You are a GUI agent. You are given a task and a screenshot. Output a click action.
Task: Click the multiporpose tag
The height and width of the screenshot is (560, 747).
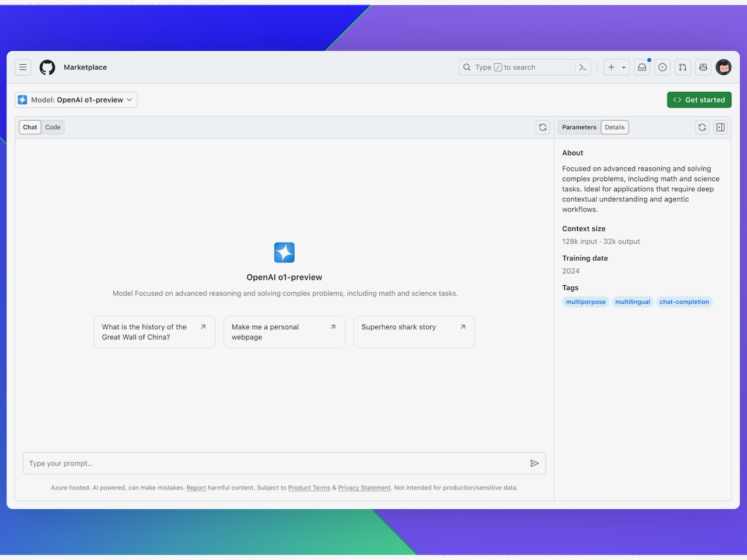coord(586,302)
